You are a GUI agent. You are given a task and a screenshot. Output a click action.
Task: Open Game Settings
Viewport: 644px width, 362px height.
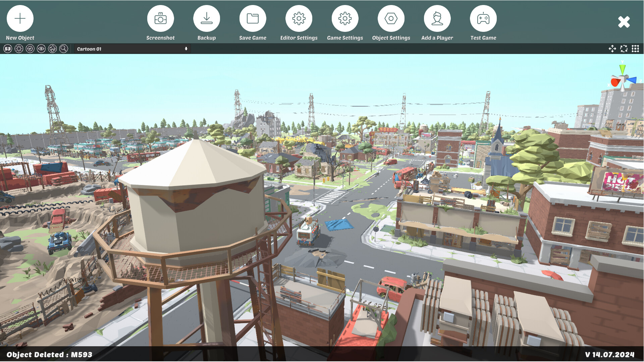click(x=345, y=18)
